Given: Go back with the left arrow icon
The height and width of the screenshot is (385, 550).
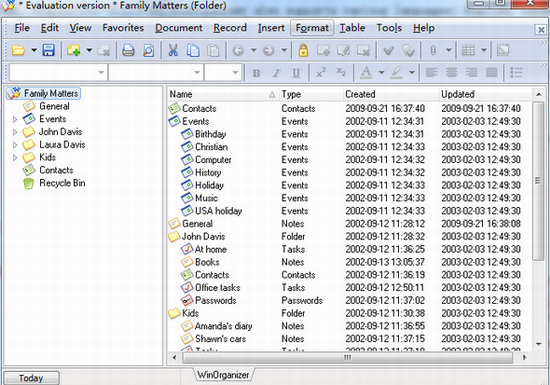Looking at the screenshot, I should (238, 50).
